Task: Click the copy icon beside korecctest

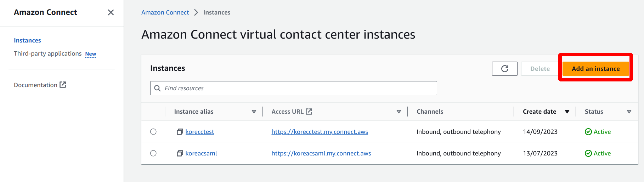Action: tap(180, 132)
